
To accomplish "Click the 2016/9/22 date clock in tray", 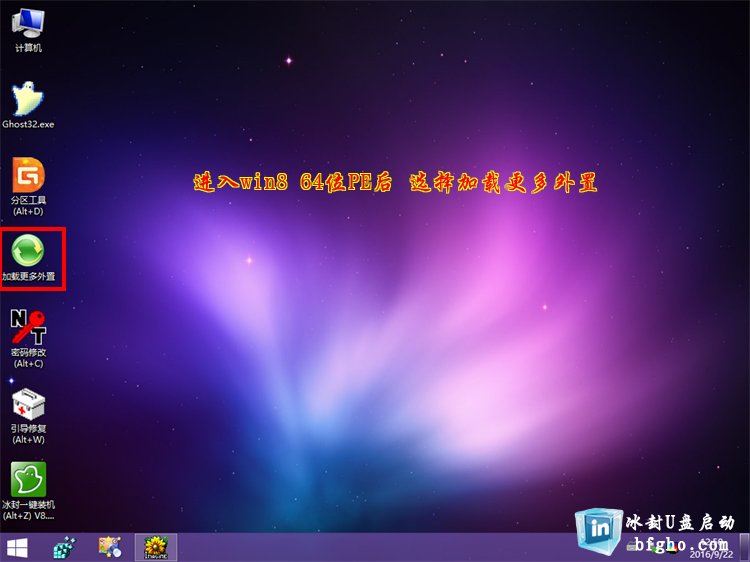I will point(711,549).
